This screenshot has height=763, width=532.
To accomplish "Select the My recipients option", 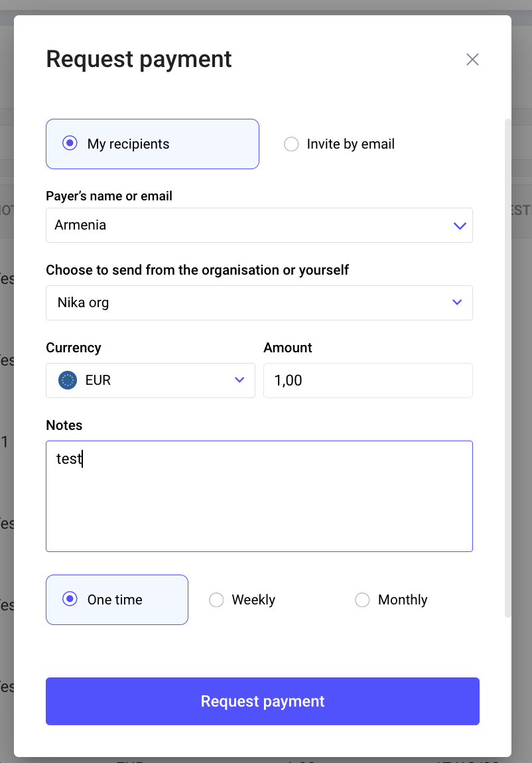I will pos(70,143).
